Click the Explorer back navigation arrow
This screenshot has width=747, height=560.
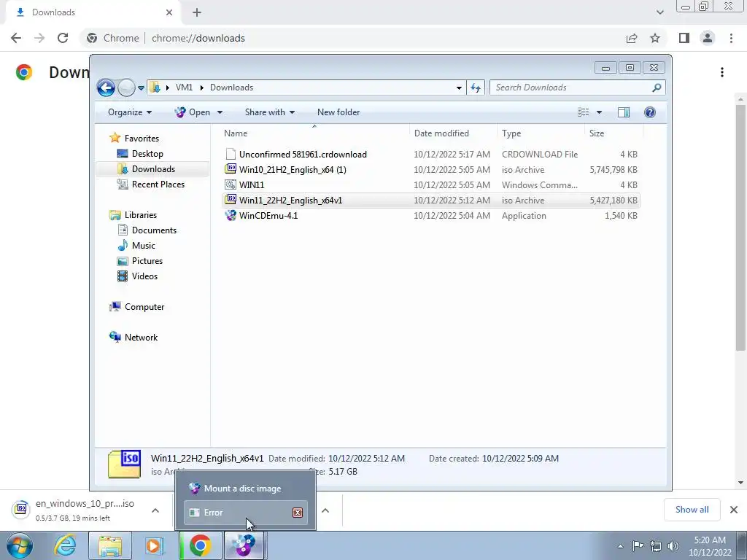106,87
